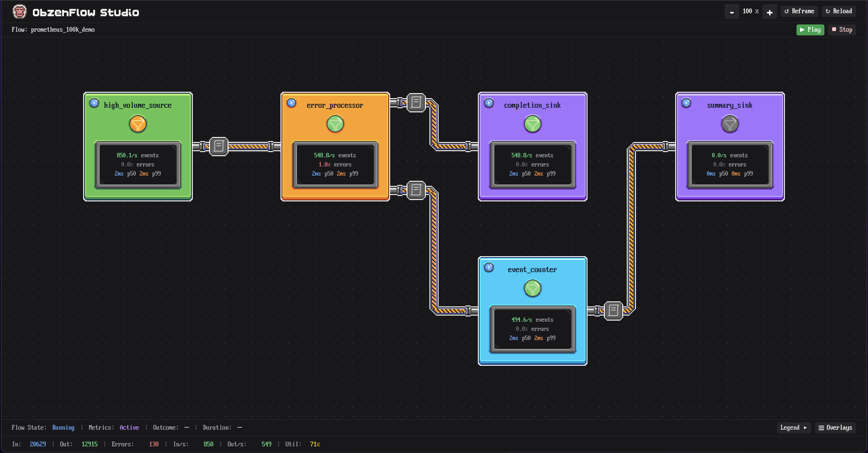
Task: Click the blue play badge on error_processor
Action: pos(291,103)
